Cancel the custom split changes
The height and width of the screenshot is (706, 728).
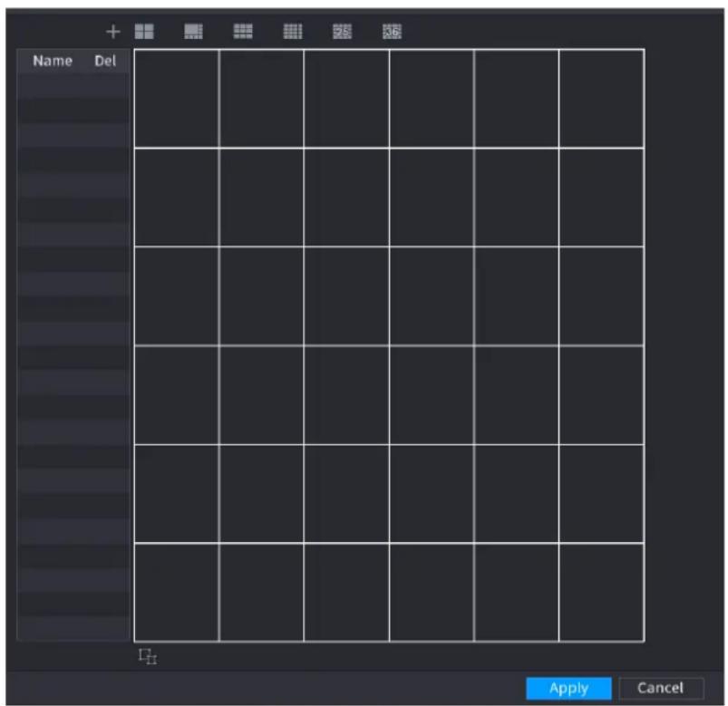(661, 688)
